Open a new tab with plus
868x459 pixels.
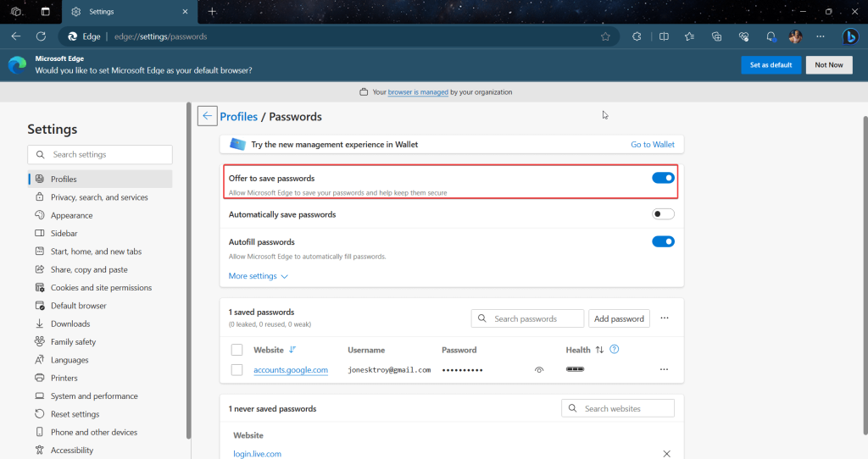tap(212, 12)
